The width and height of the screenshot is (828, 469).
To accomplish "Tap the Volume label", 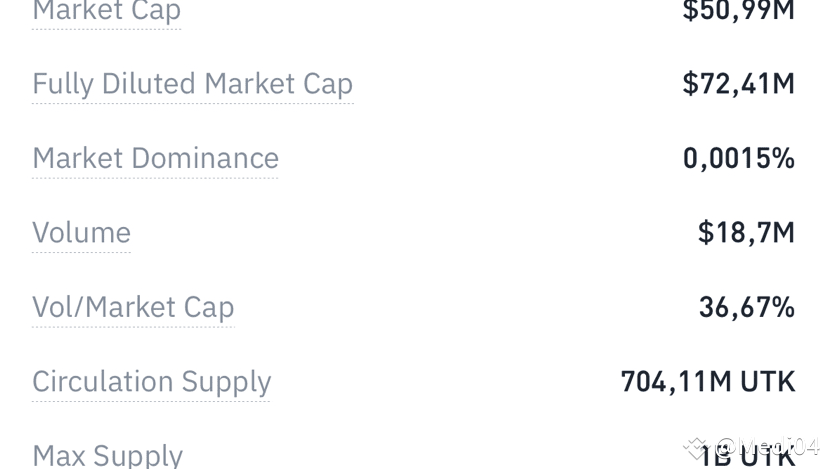I will [81, 232].
